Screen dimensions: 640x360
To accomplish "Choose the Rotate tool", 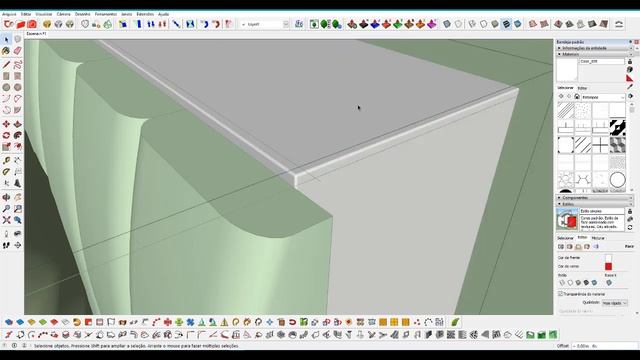I will [x=6, y=135].
